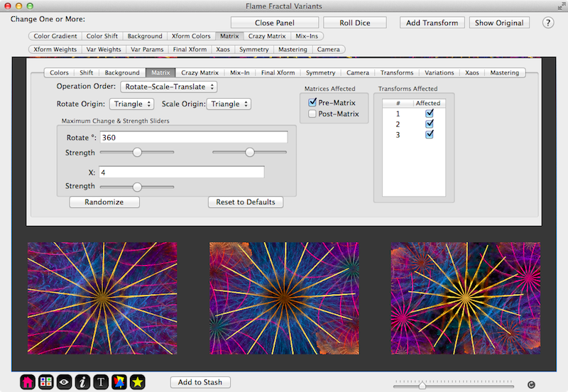Click the circular refresh icon at bottom right

531,385
